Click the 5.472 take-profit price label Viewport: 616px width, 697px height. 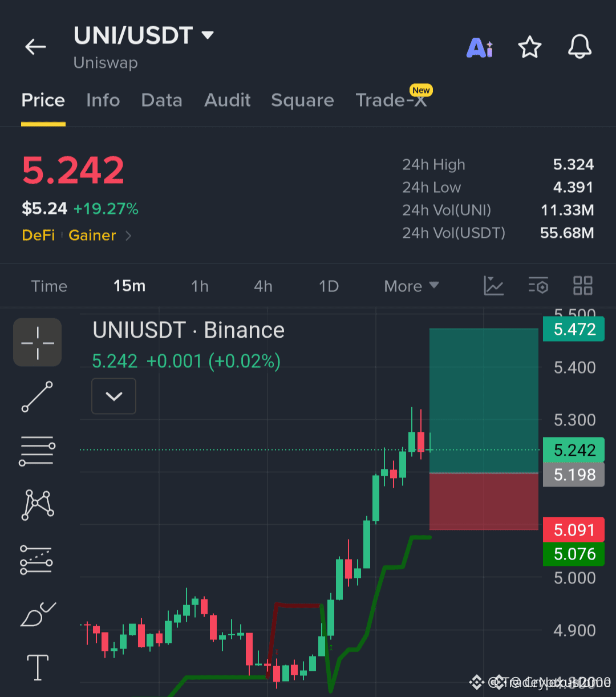click(x=574, y=329)
